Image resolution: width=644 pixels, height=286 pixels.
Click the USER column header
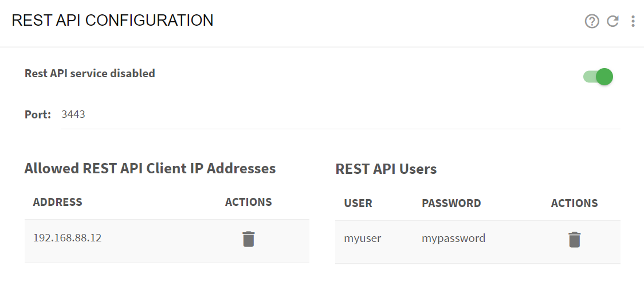click(358, 203)
